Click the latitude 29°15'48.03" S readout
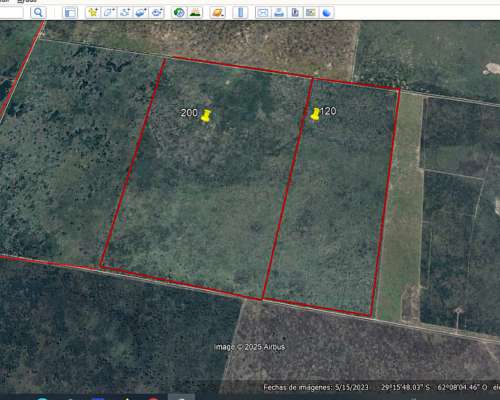500x400 pixels. click(x=406, y=387)
